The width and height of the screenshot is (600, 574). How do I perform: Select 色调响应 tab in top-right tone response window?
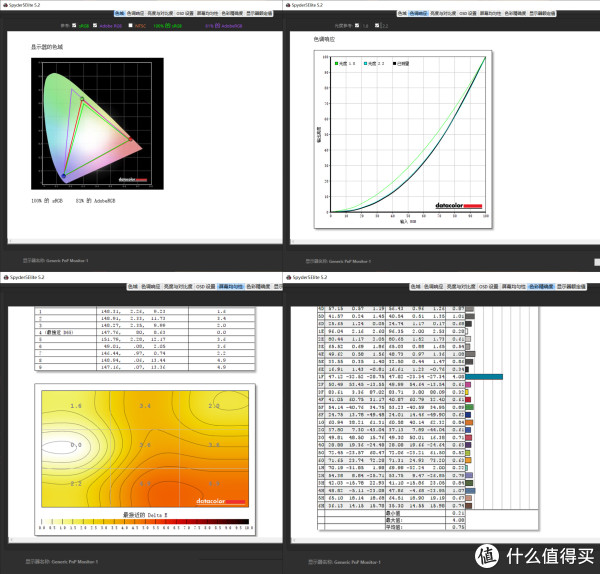tap(418, 13)
